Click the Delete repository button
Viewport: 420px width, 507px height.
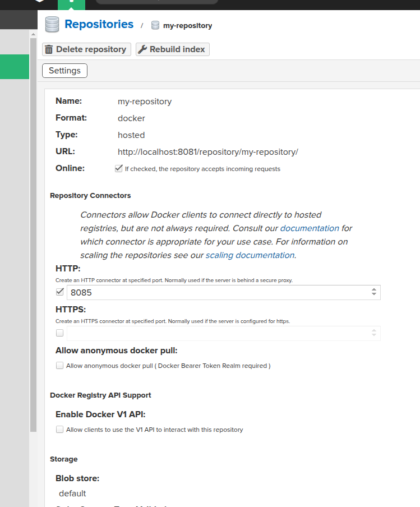point(86,49)
